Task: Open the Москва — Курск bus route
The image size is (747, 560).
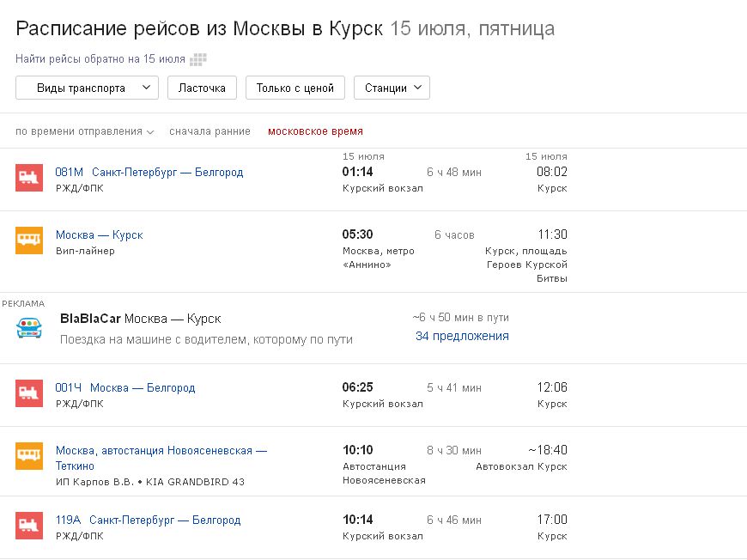Action: 99,235
